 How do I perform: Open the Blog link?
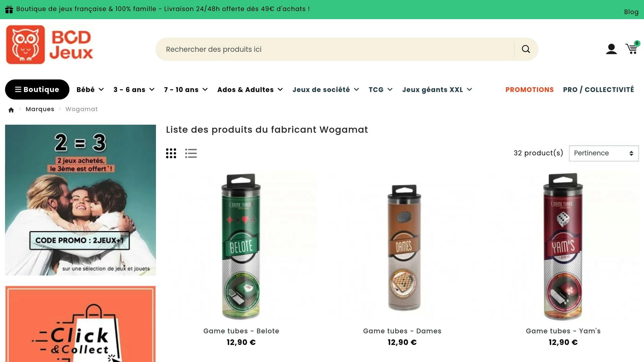tap(631, 12)
